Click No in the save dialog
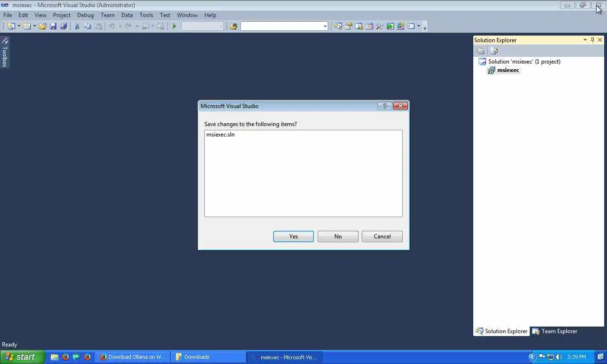 click(338, 237)
